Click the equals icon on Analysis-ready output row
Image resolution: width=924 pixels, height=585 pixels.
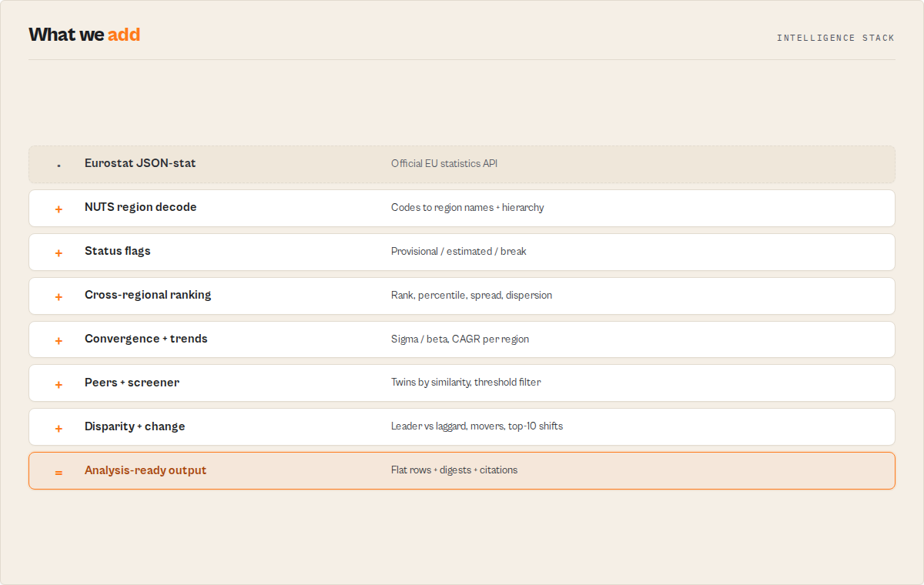59,472
